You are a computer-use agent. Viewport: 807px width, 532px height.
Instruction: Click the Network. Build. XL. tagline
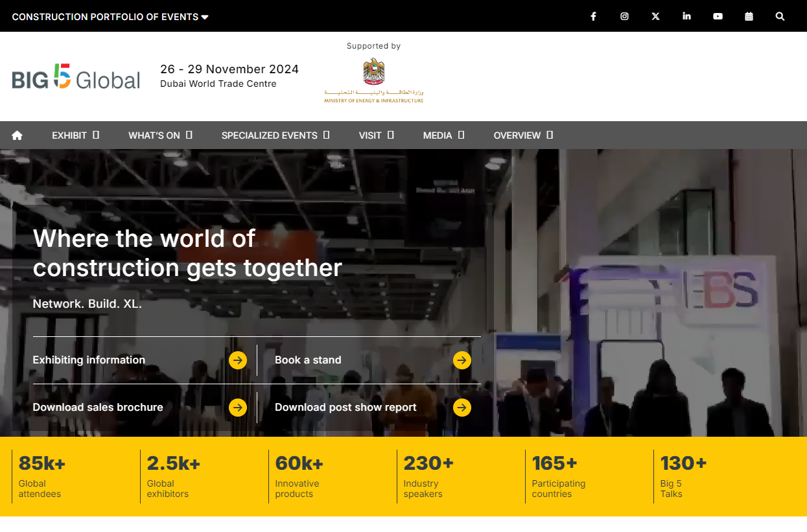click(x=88, y=304)
